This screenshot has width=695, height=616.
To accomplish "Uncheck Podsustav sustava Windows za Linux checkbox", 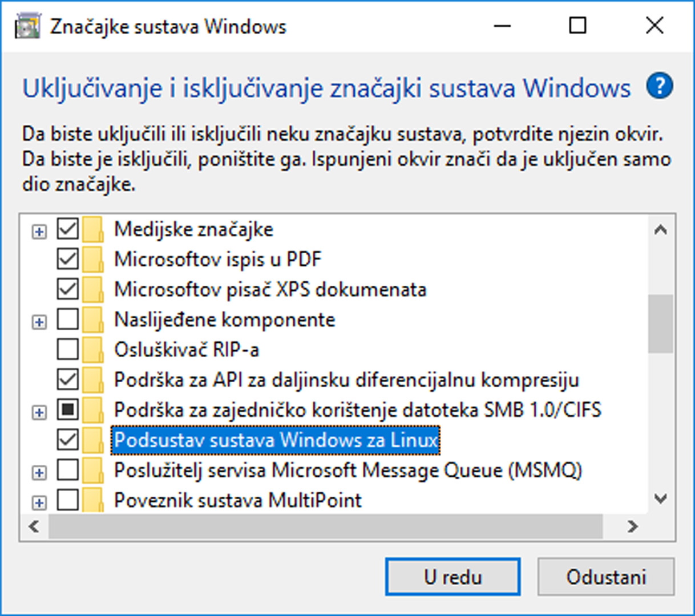I will click(x=68, y=440).
